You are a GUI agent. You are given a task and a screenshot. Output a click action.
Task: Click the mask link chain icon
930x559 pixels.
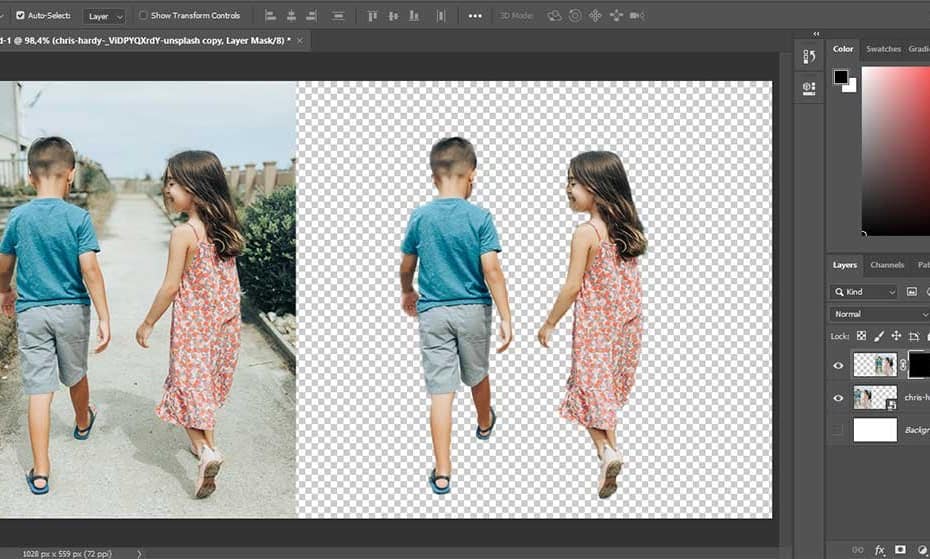coord(903,365)
